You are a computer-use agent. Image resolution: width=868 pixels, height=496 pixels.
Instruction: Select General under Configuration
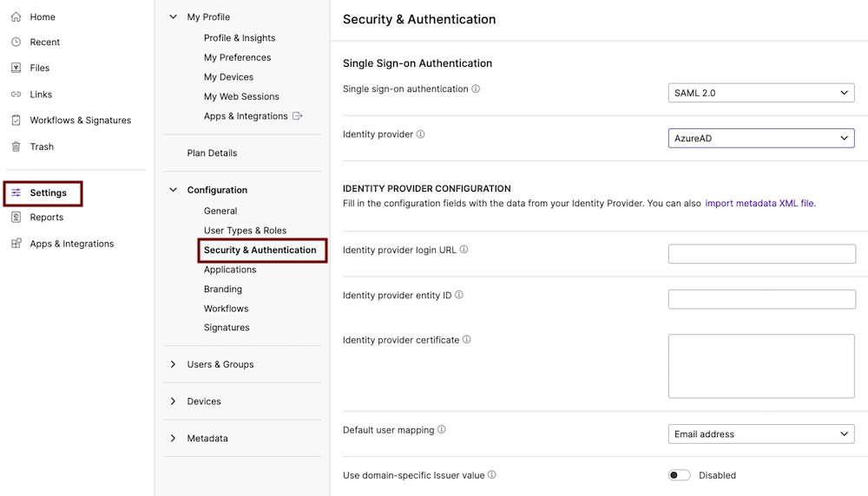(220, 211)
